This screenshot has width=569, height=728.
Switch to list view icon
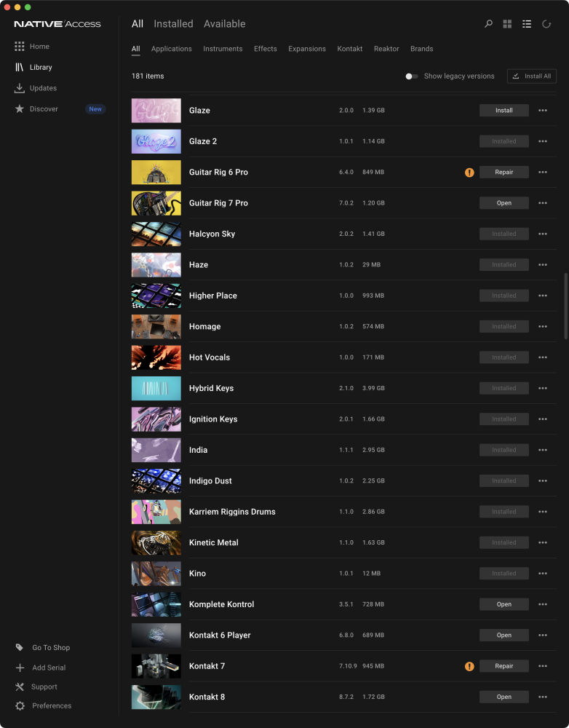[527, 24]
